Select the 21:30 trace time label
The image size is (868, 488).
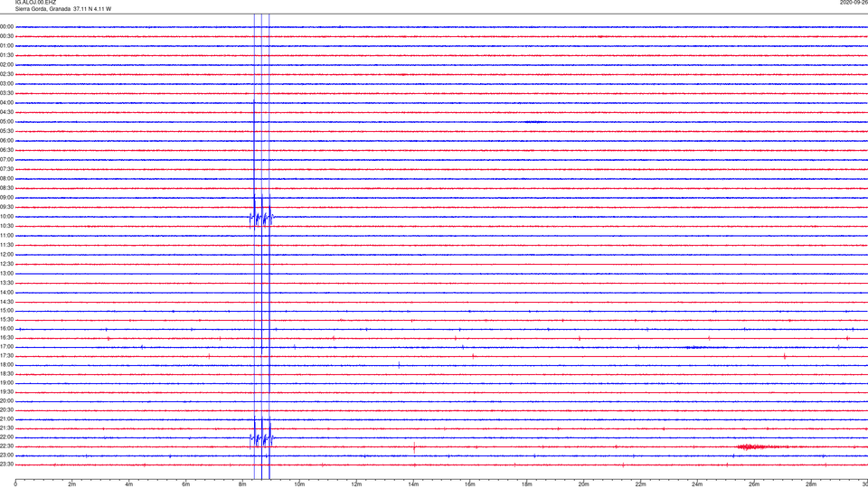coord(7,428)
